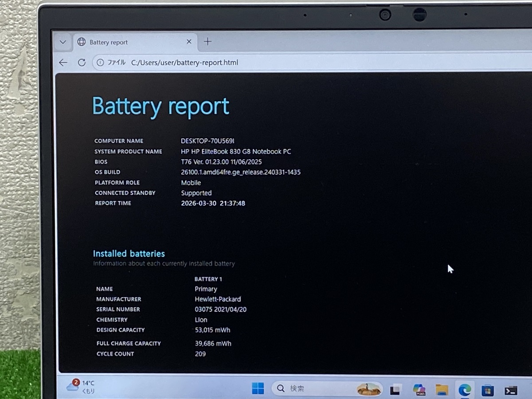
Task: Open the Terminal app from taskbar
Action: 511,390
